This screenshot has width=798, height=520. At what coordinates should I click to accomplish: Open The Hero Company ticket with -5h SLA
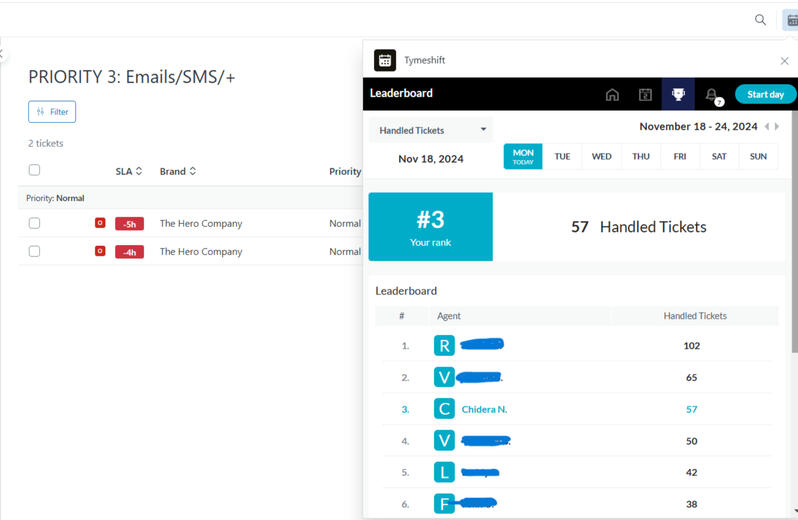coord(201,223)
